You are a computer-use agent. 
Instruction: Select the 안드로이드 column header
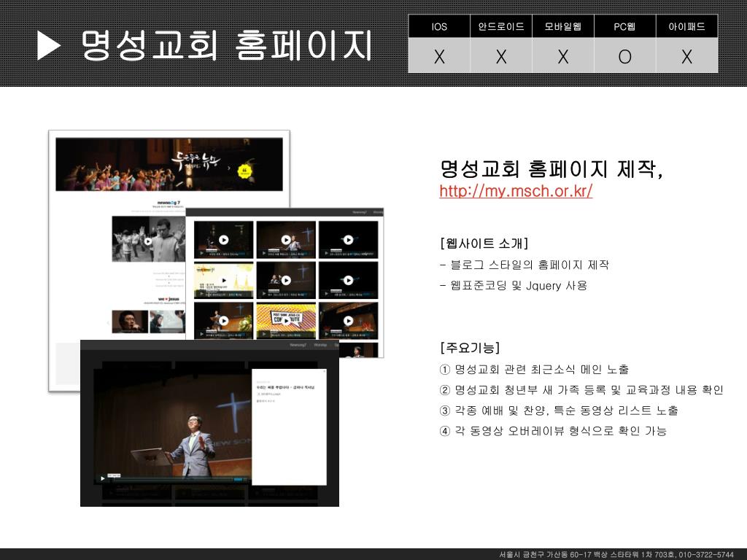pos(501,27)
